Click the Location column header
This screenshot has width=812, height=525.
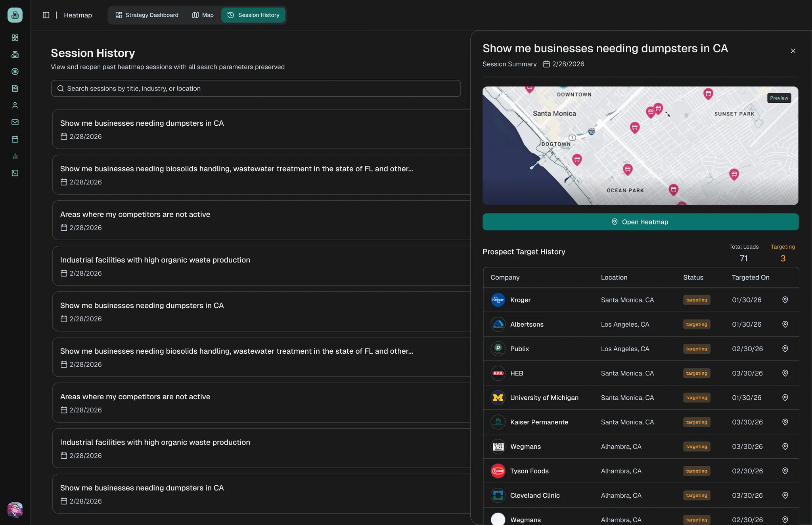(614, 278)
